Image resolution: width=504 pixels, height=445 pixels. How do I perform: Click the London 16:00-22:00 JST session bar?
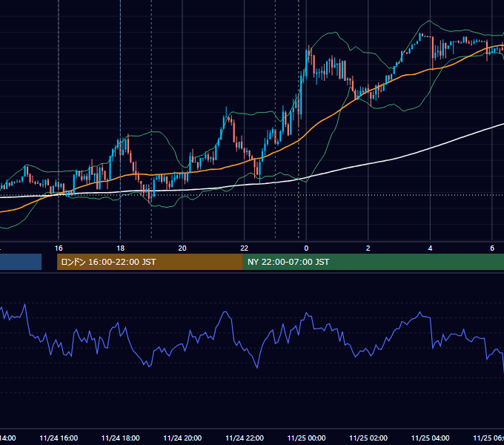coord(150,262)
